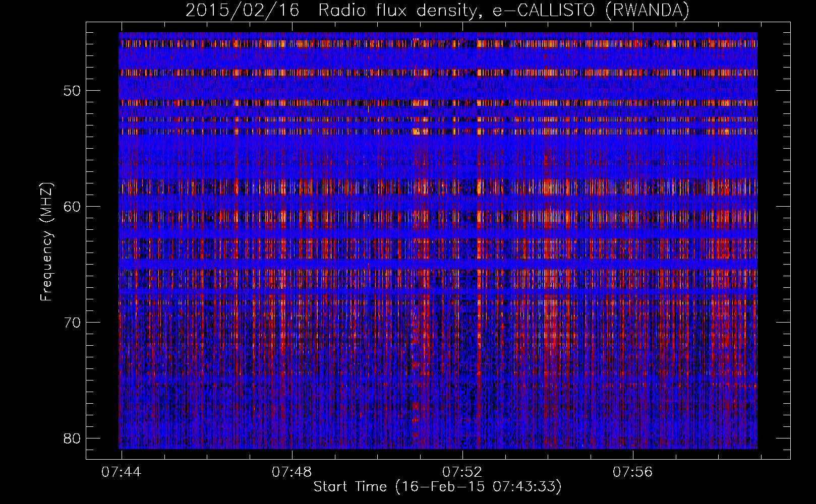Click the 07:48 time tick label
The height and width of the screenshot is (504, 816).
coord(292,472)
